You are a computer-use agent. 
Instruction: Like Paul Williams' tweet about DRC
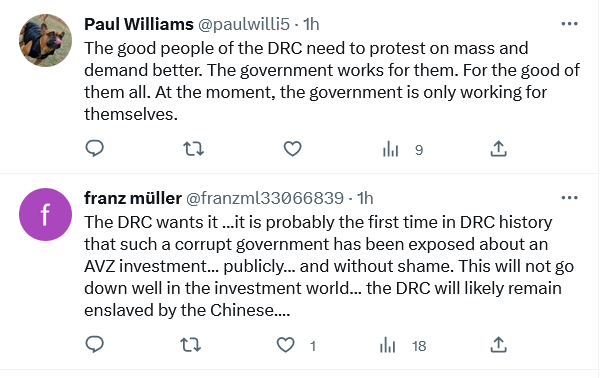tap(292, 149)
